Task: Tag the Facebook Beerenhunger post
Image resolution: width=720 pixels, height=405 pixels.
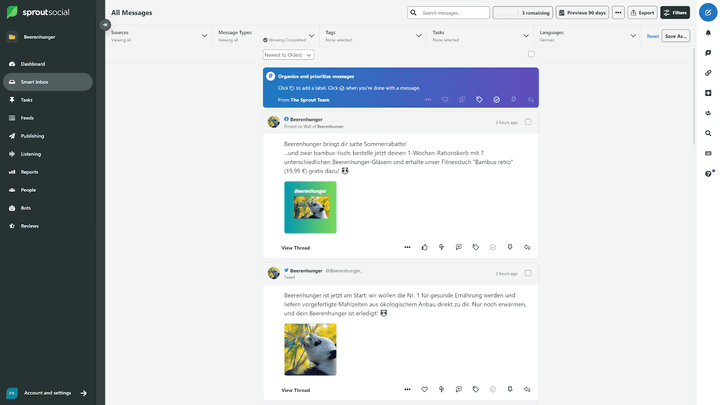Action: (476, 247)
